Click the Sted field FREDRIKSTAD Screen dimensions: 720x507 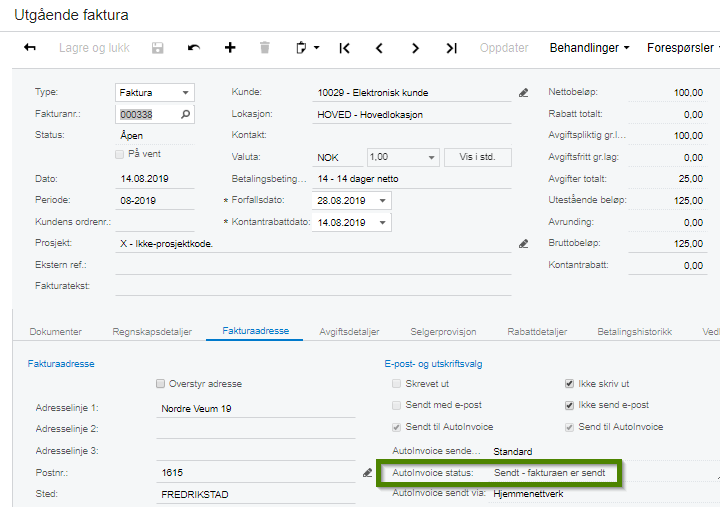(256, 495)
